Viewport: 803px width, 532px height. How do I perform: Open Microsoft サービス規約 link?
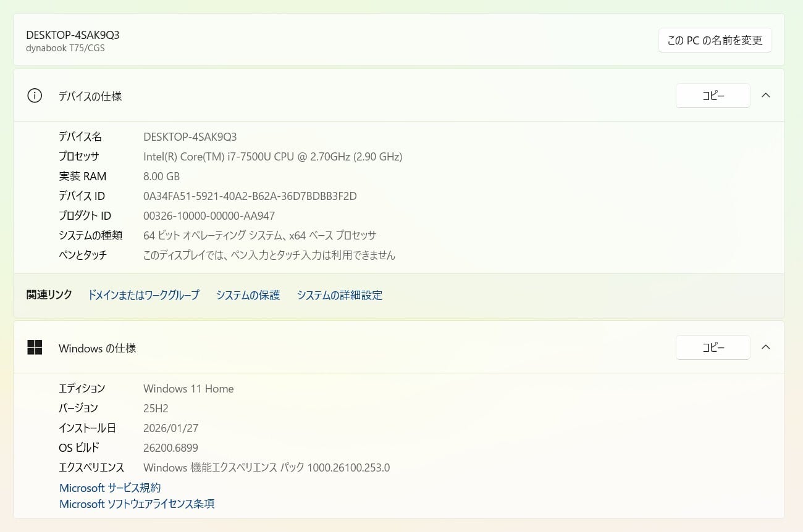click(x=110, y=488)
